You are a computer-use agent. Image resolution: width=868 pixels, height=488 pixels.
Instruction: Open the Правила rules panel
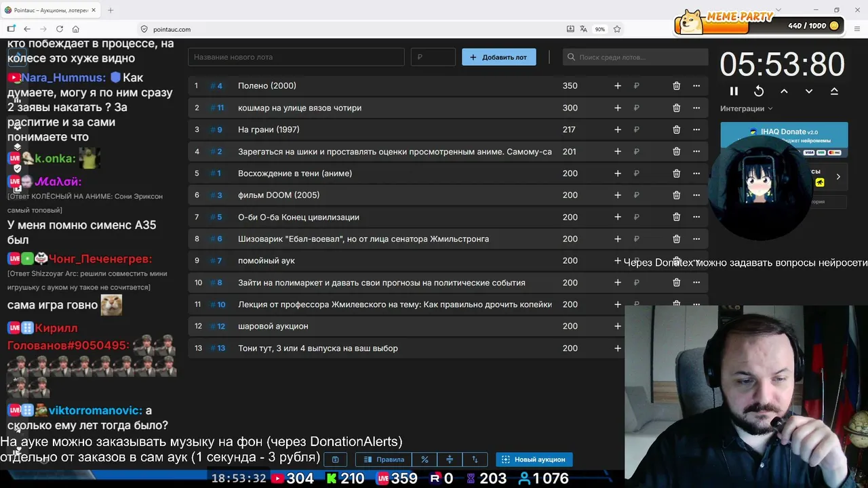pyautogui.click(x=384, y=460)
